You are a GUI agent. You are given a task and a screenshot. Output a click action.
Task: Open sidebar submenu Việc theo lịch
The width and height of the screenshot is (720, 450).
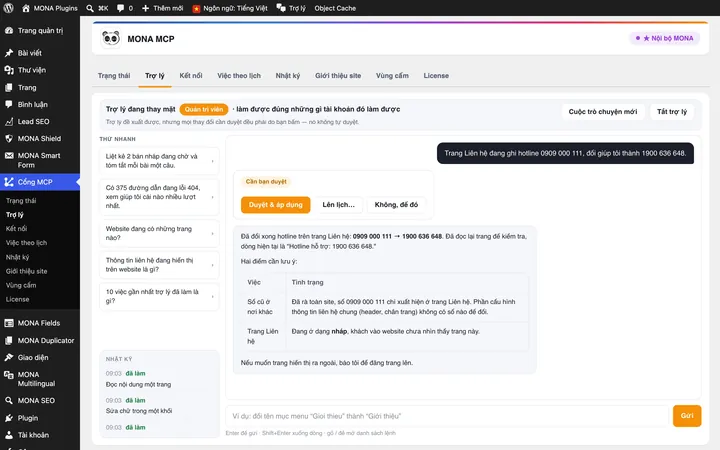(x=26, y=243)
